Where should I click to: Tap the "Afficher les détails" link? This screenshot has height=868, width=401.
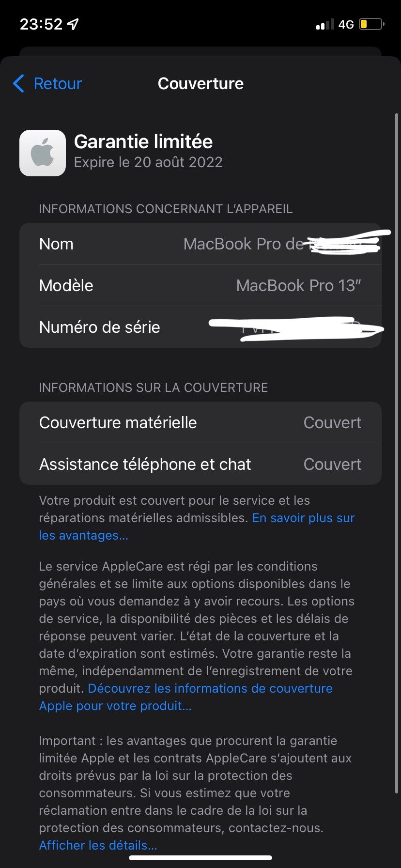[x=98, y=845]
